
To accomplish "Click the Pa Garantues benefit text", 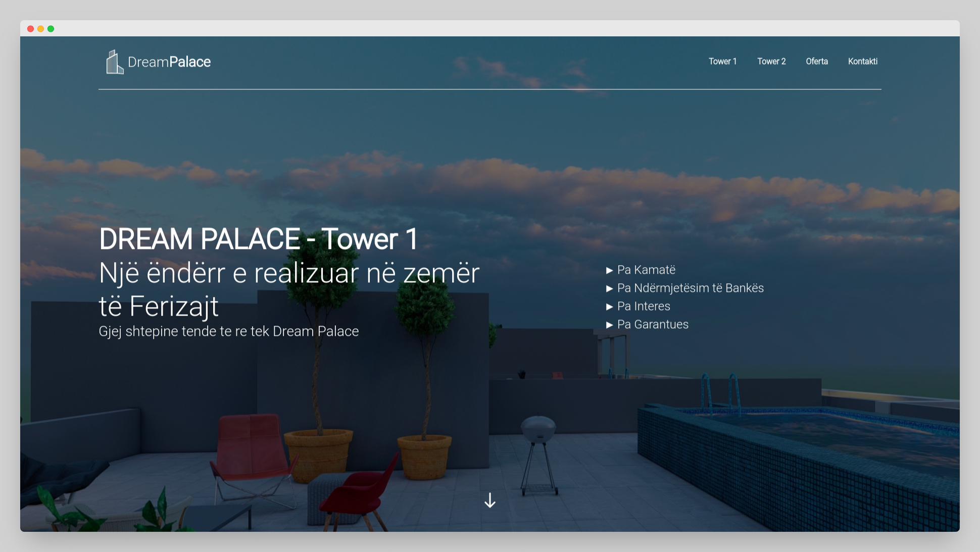I will tap(653, 325).
